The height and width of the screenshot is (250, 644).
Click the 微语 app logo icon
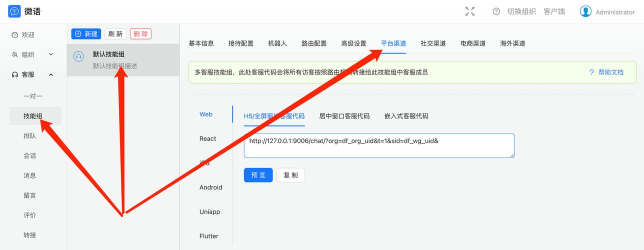(x=14, y=11)
